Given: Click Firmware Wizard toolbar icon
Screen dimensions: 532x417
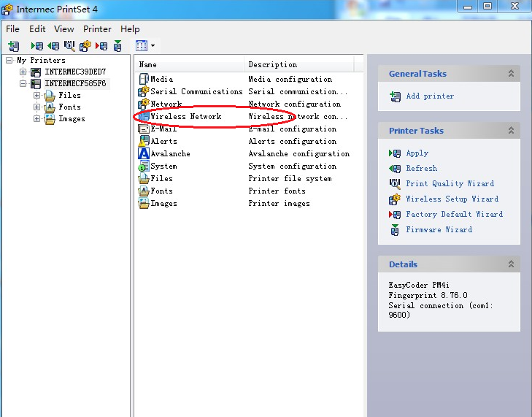Looking at the screenshot, I should (117, 46).
